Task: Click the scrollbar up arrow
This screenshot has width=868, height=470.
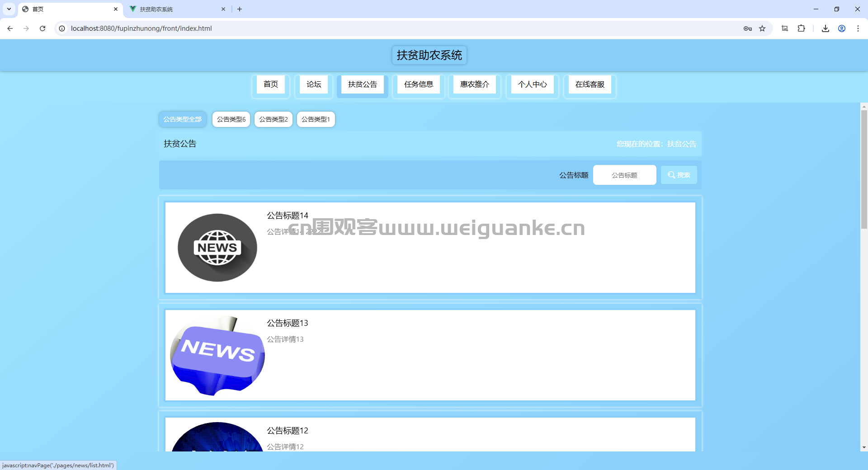Action: point(864,107)
